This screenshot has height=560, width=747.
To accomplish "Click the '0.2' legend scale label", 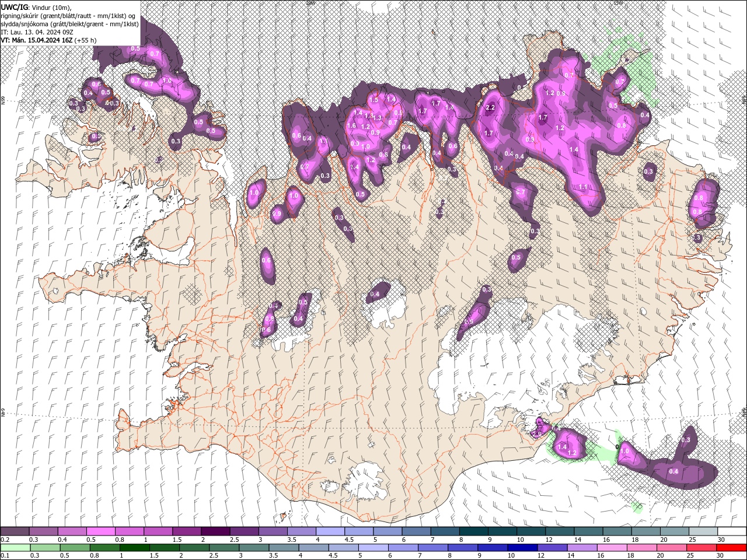I will pos(5,540).
